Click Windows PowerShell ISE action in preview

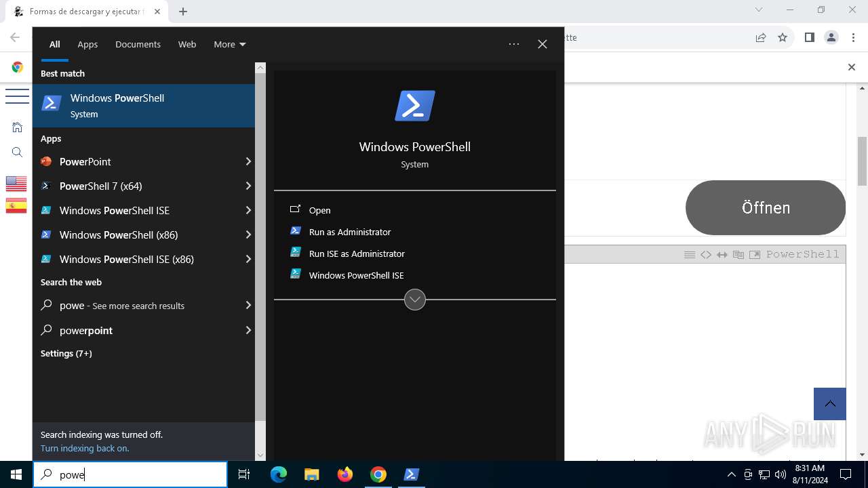pos(356,275)
